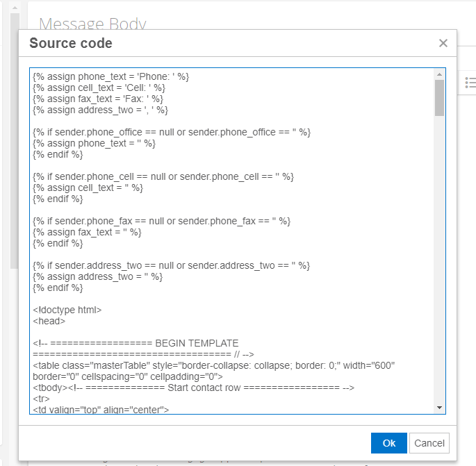Click line "{% assign phone_text = '' %}"
Viewport: 476px width, 466px height.
coord(94,143)
